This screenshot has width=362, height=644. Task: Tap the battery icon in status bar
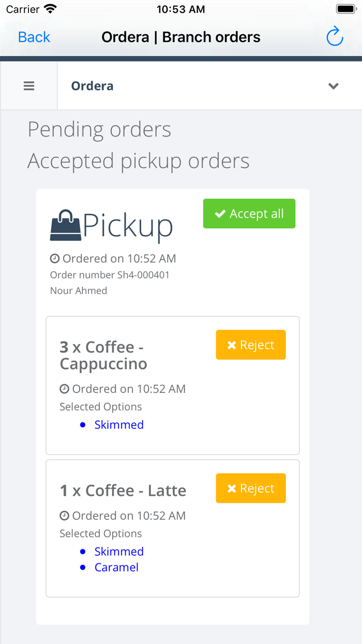coord(345,9)
